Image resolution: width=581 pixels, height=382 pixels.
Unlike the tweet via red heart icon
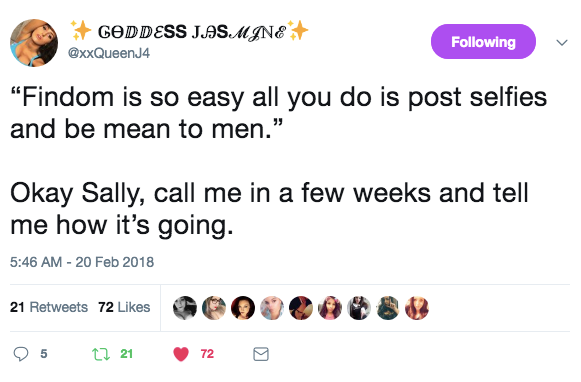[x=181, y=354]
